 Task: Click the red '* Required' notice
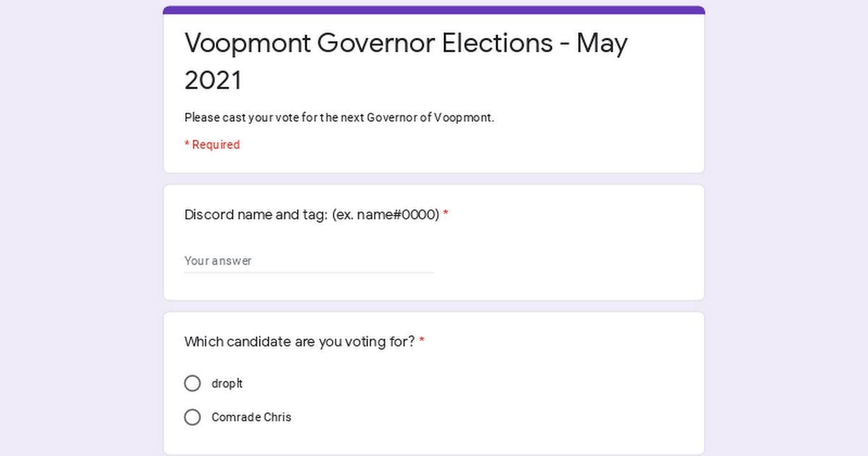tap(212, 145)
